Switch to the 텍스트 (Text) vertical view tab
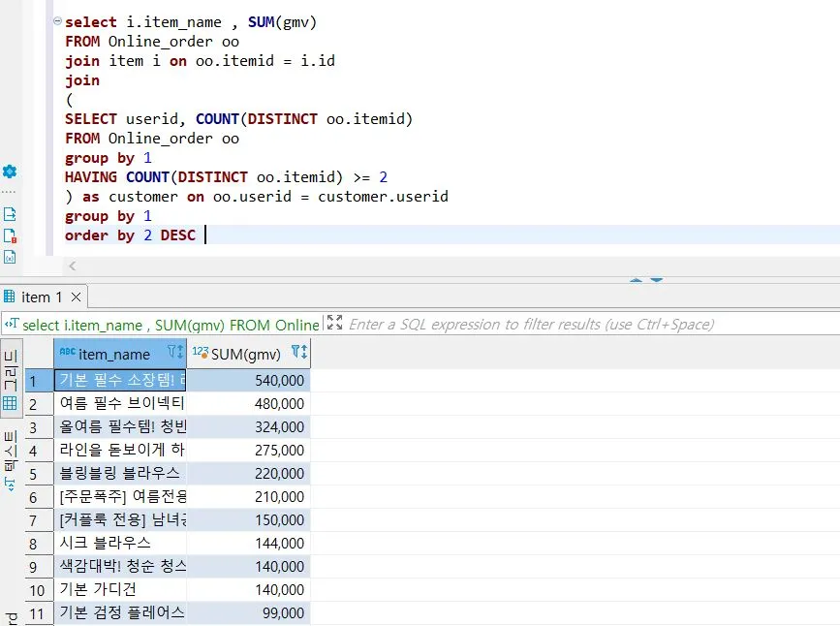 click(x=11, y=459)
